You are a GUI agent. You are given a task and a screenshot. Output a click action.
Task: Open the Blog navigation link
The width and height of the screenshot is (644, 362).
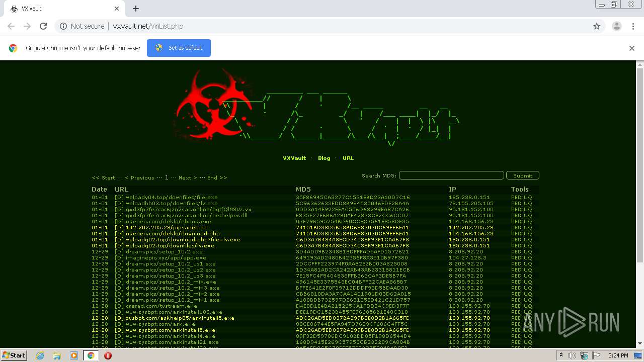coord(324,158)
